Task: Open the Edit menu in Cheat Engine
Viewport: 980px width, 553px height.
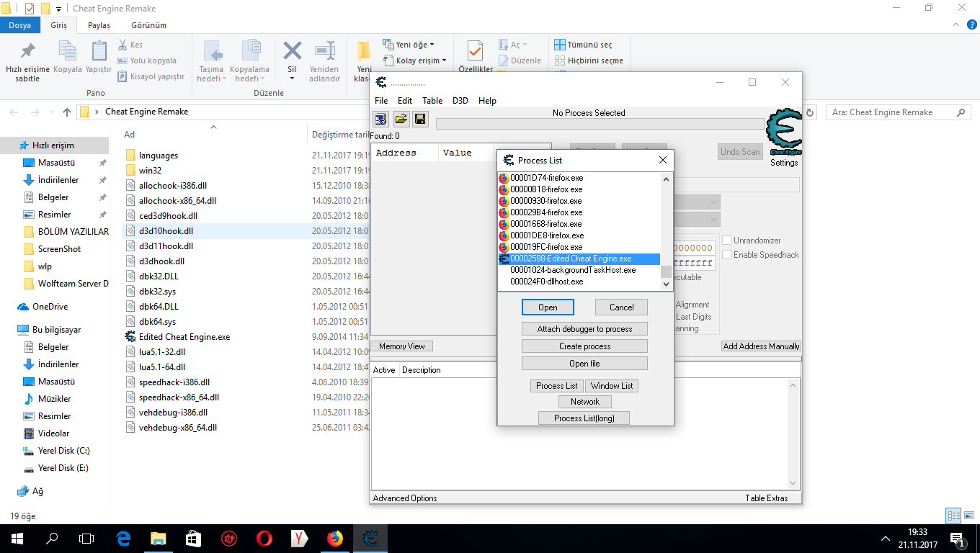Action: (405, 101)
